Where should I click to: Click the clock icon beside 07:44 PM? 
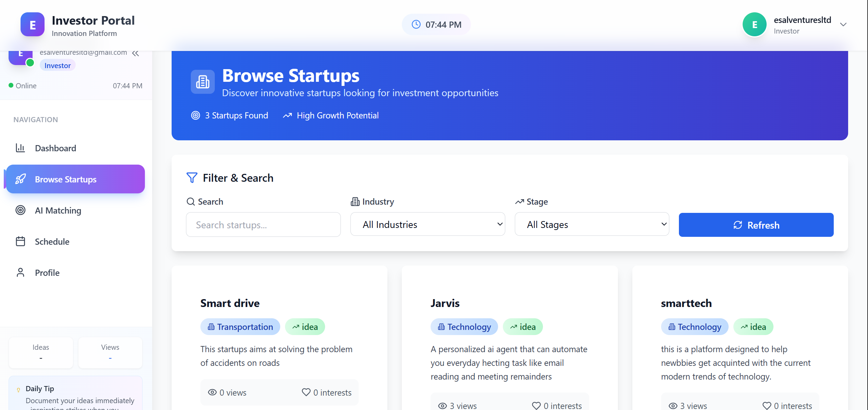coord(416,24)
